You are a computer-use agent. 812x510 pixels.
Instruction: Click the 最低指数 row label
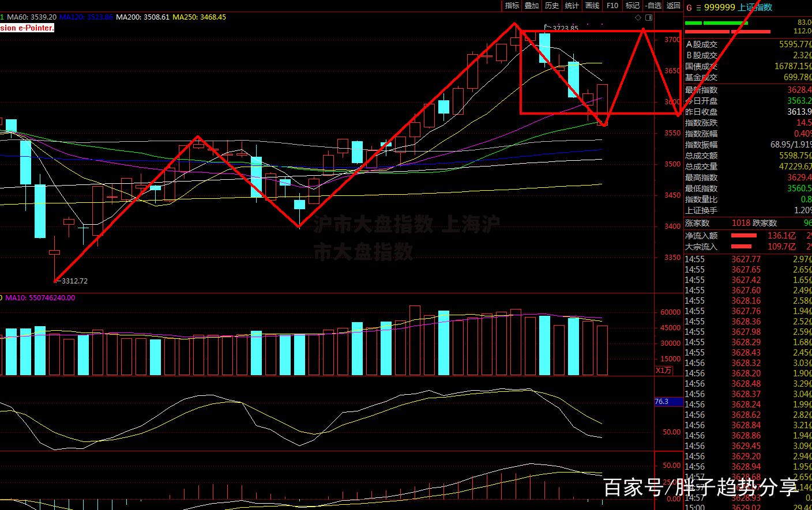coord(701,188)
